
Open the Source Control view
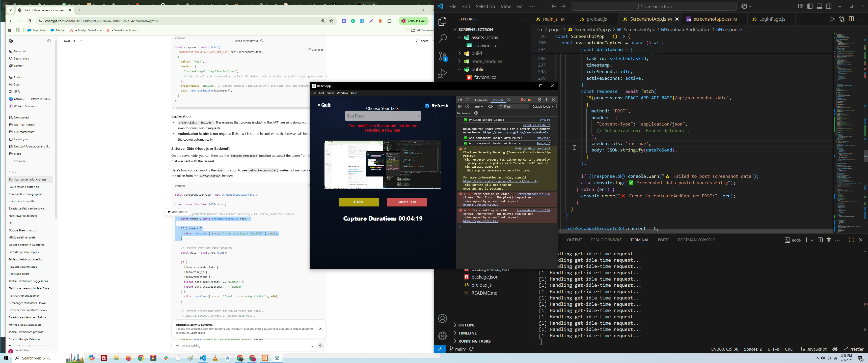tap(442, 56)
